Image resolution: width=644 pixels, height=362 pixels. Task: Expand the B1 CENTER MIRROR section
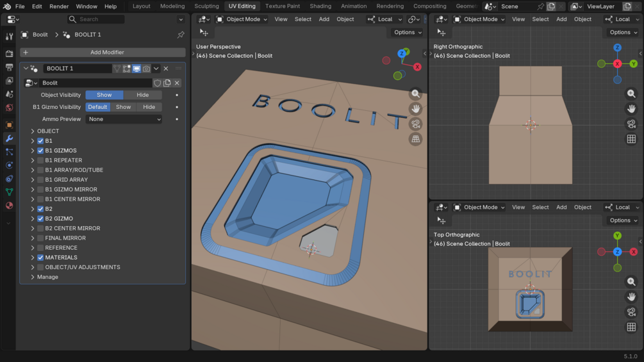33,199
